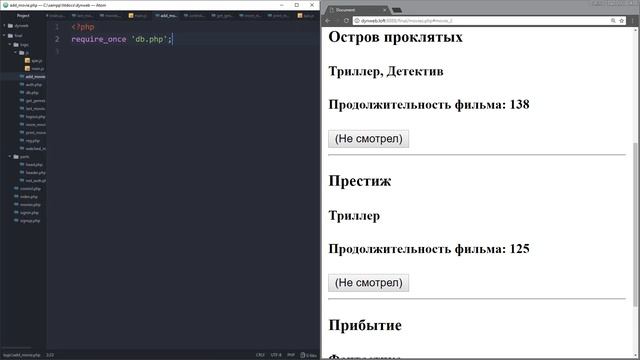Open the PHP grammar selector in status bar
Screen dimensions: 640x360
pos(291,355)
